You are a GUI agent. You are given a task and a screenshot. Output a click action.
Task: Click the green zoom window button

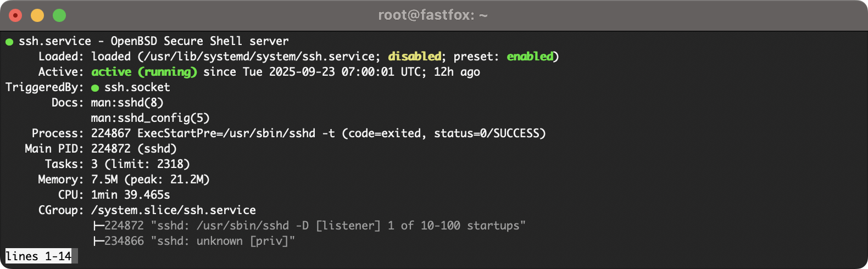click(x=59, y=15)
